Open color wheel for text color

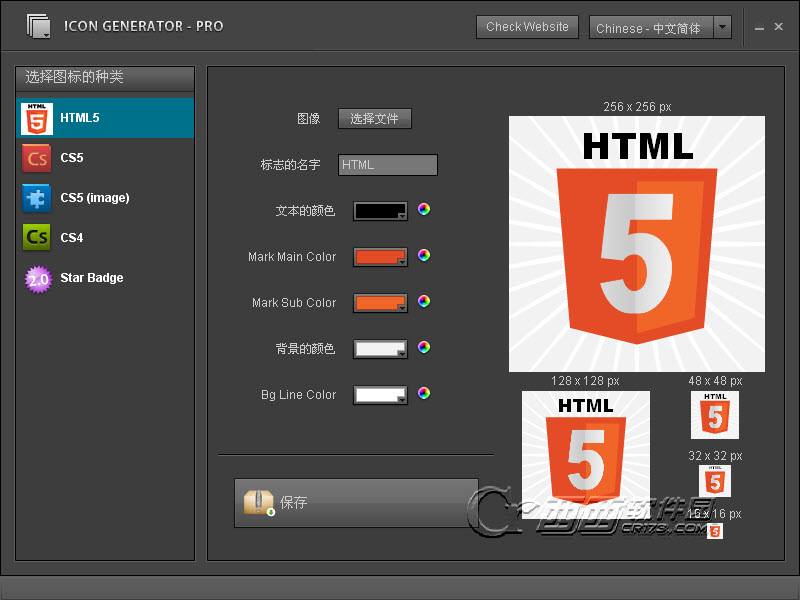pyautogui.click(x=424, y=210)
